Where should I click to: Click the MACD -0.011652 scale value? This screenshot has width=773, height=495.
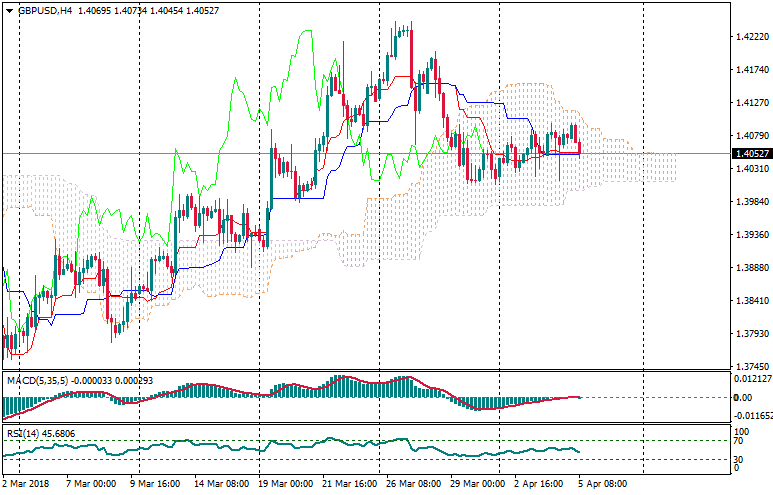coord(753,414)
